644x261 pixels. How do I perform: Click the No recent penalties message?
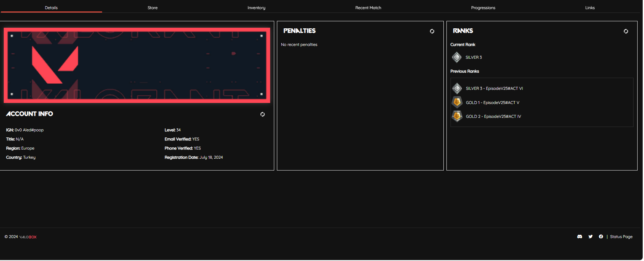tap(299, 45)
